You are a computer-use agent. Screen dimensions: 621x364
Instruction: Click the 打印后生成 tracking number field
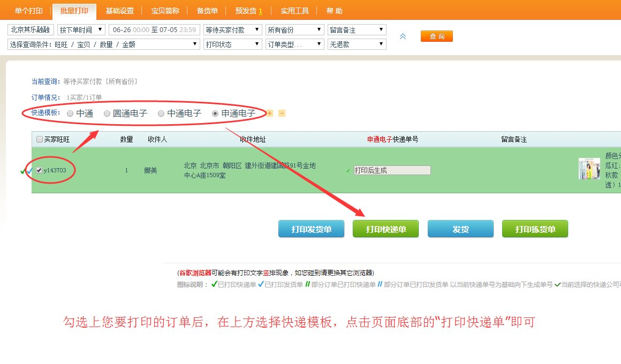392,170
